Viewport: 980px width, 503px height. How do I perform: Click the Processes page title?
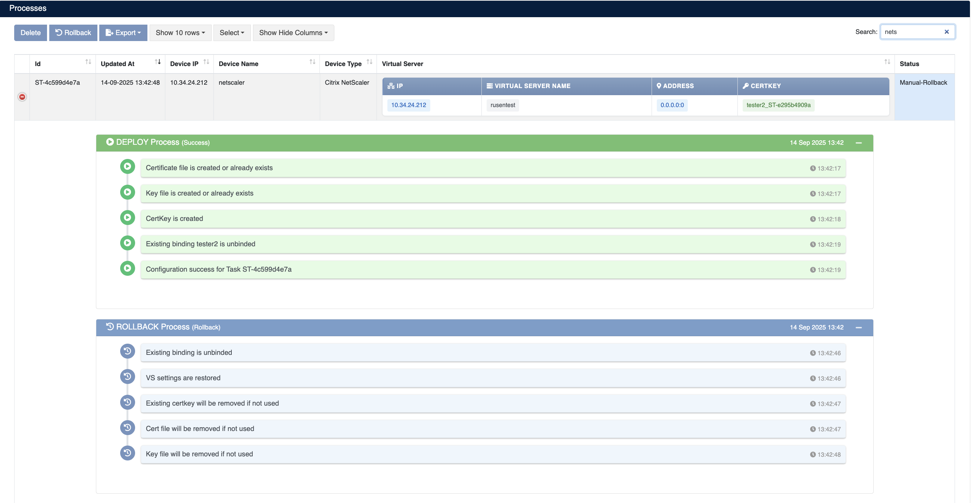click(28, 8)
